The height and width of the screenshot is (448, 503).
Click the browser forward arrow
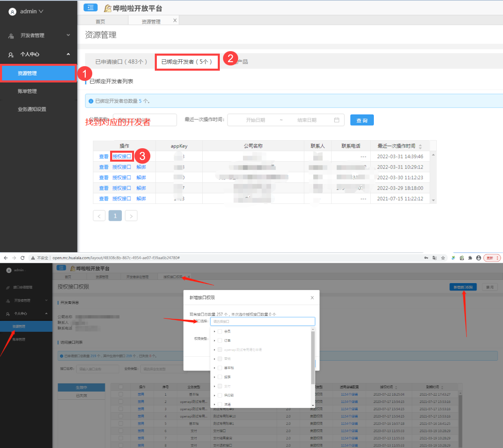click(x=14, y=258)
